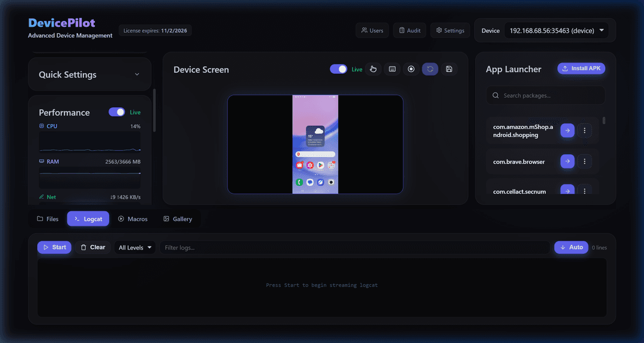
Task: Start streaming logcat with Start button
Action: coord(54,247)
